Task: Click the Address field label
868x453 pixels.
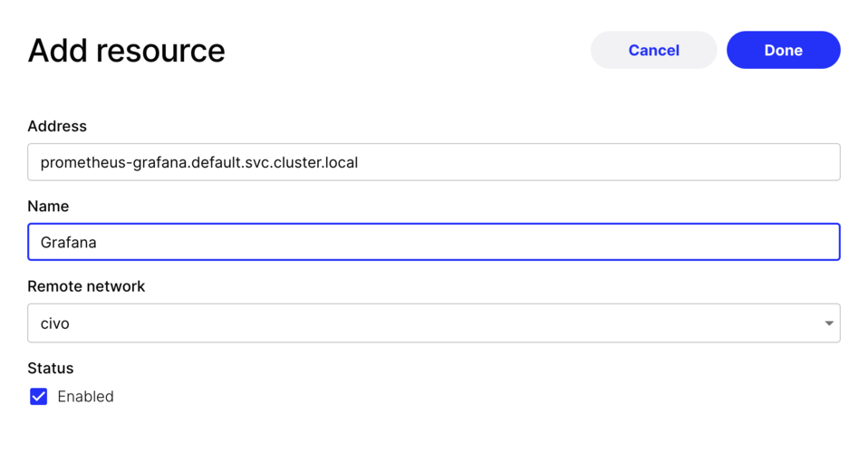Action: tap(57, 126)
